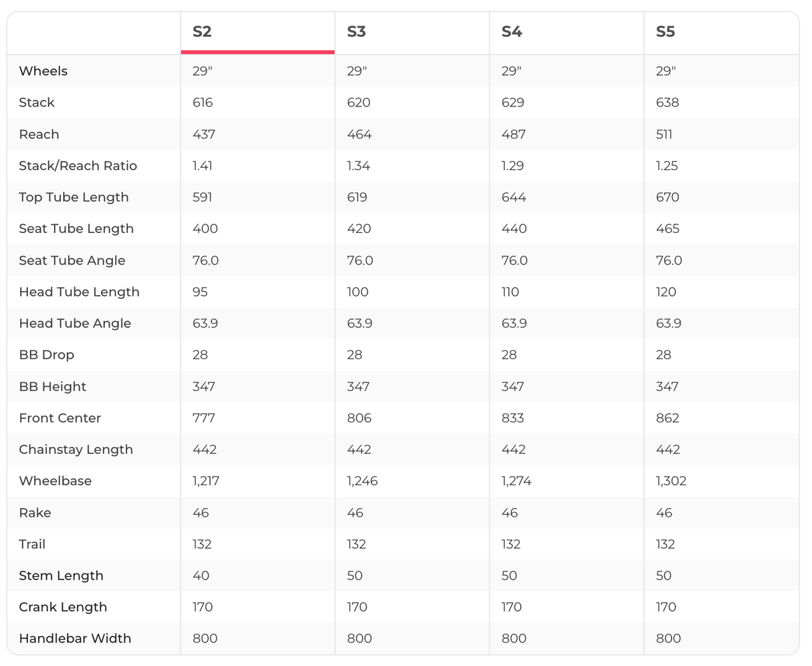Screen dimensions: 812x666
Task: Click the Crank Length row label
Action: pyautogui.click(x=63, y=607)
